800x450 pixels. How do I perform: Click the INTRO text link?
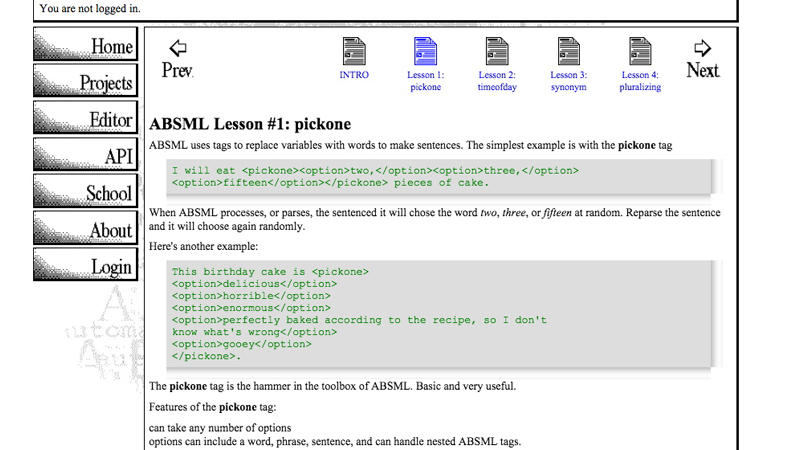tap(354, 75)
